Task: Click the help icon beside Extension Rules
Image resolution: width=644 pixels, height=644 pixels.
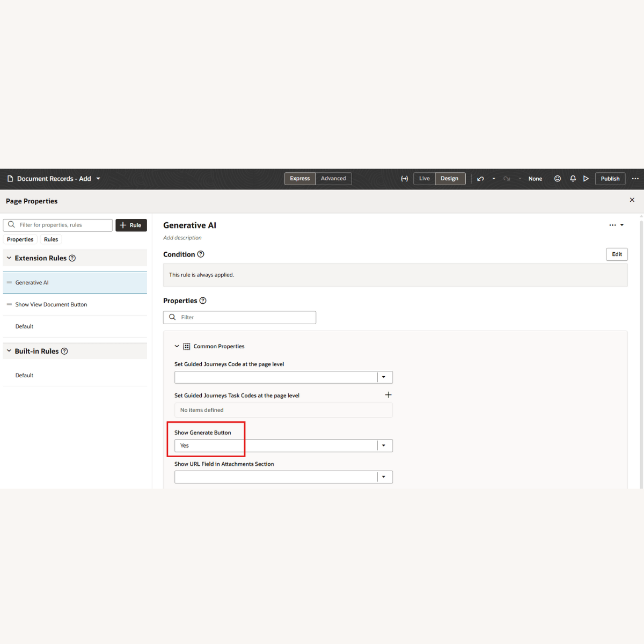Action: pos(72,258)
